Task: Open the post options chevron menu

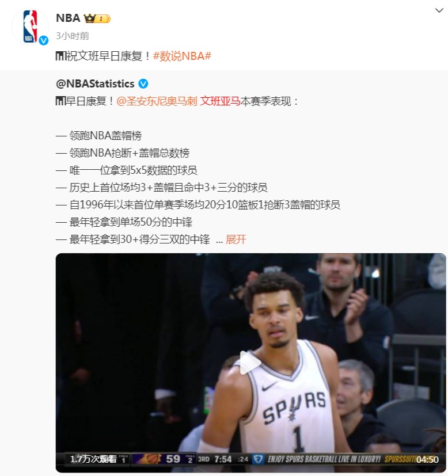Action: coord(439,10)
